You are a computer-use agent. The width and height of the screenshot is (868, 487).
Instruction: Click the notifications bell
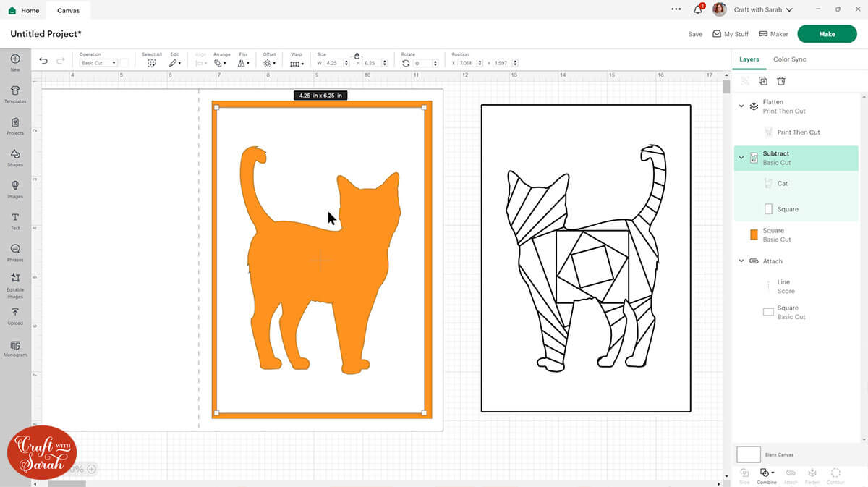pyautogui.click(x=698, y=10)
